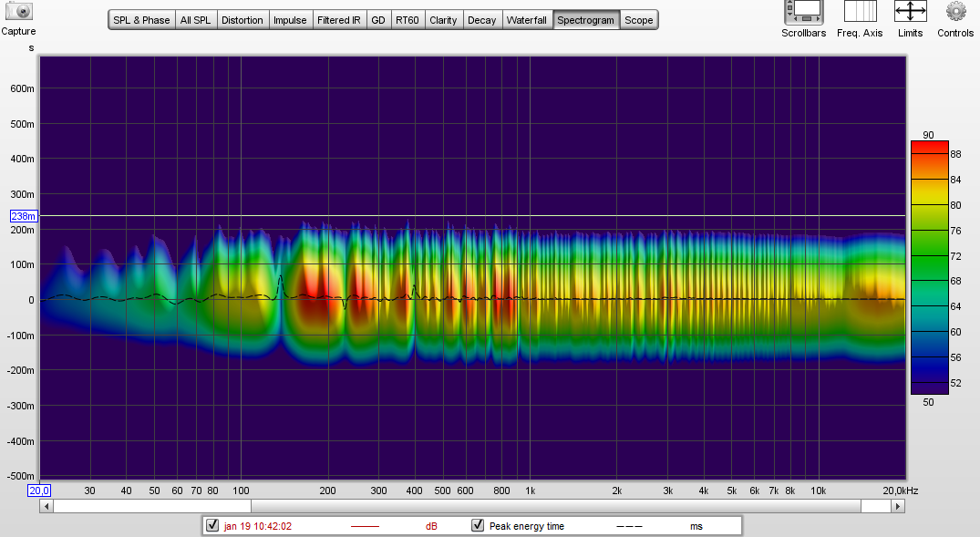Select the Filtered IR tab
This screenshot has height=537, width=980.
339,20
